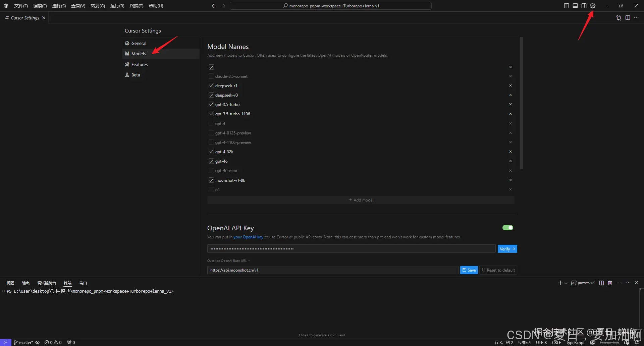
Task: Click the master git branch indicator
Action: click(23, 342)
